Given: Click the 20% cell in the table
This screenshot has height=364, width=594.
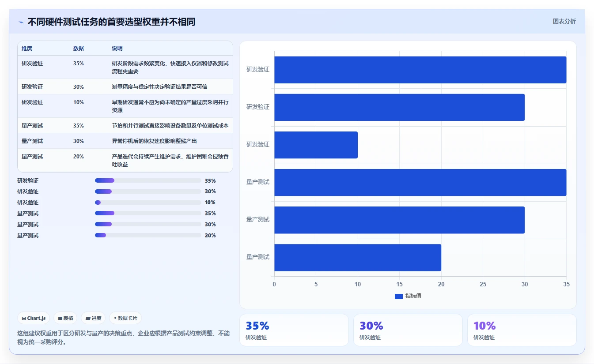Looking at the screenshot, I should (x=79, y=157).
